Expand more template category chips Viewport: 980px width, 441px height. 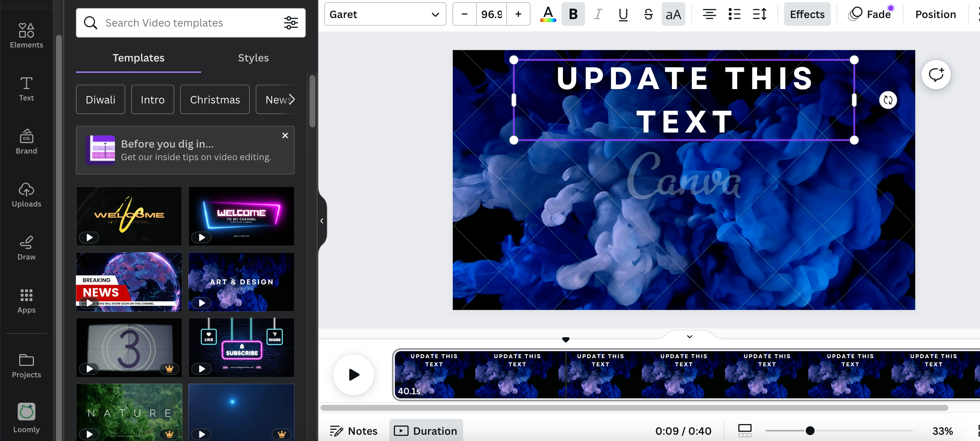tap(292, 99)
